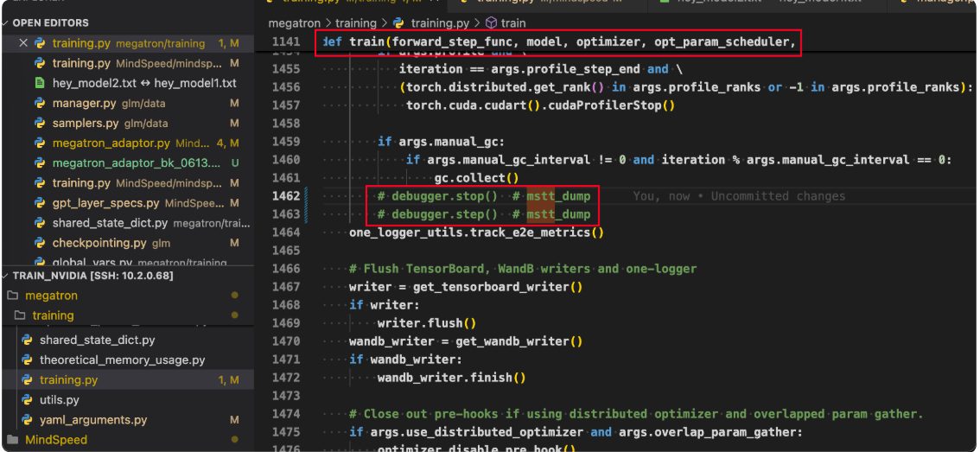Open yaml_arguments.py in file tree

coord(93,419)
